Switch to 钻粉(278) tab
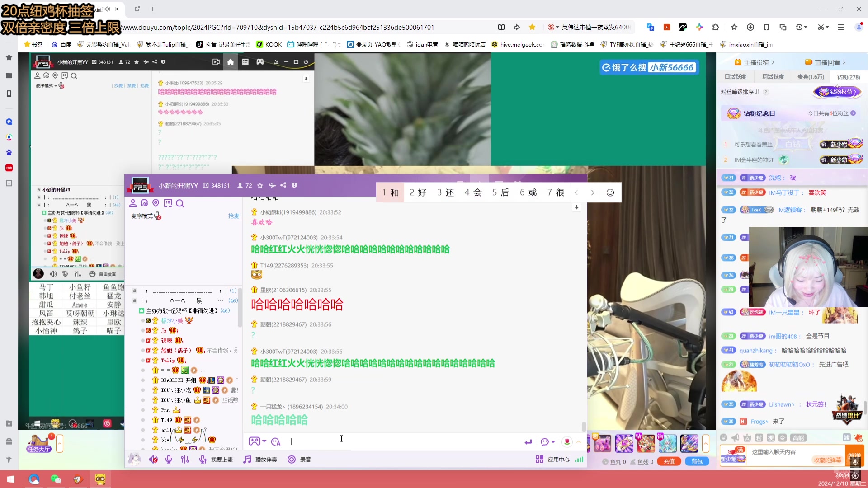The height and width of the screenshot is (488, 868). click(x=849, y=77)
